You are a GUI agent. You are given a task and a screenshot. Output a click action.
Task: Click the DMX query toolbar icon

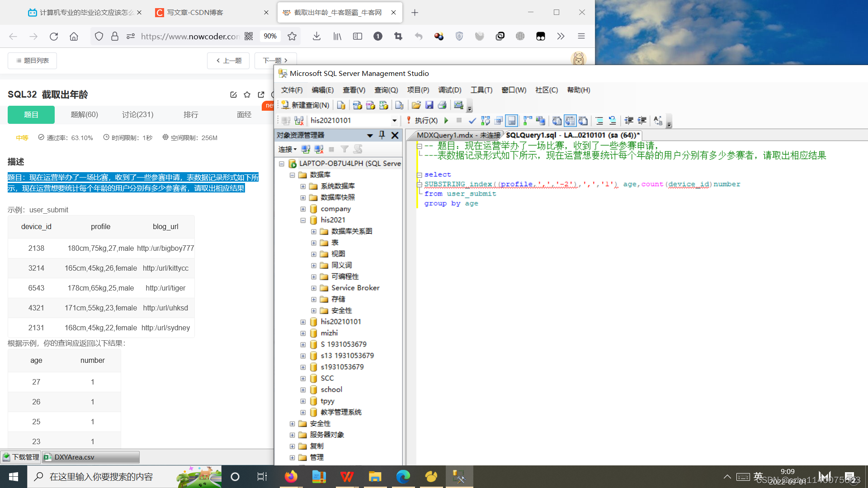coord(371,105)
